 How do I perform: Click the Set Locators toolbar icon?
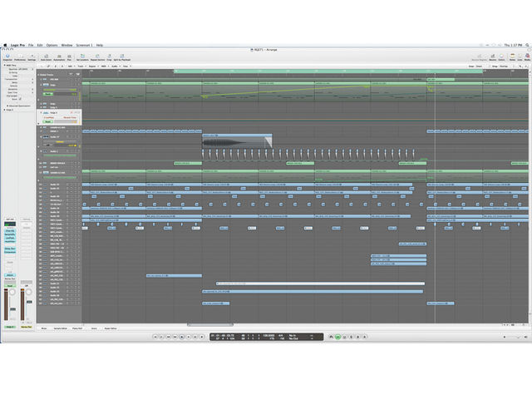click(82, 57)
